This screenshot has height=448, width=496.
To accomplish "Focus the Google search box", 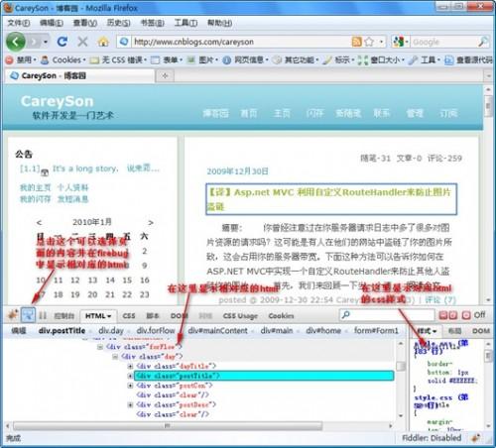I will click(444, 42).
